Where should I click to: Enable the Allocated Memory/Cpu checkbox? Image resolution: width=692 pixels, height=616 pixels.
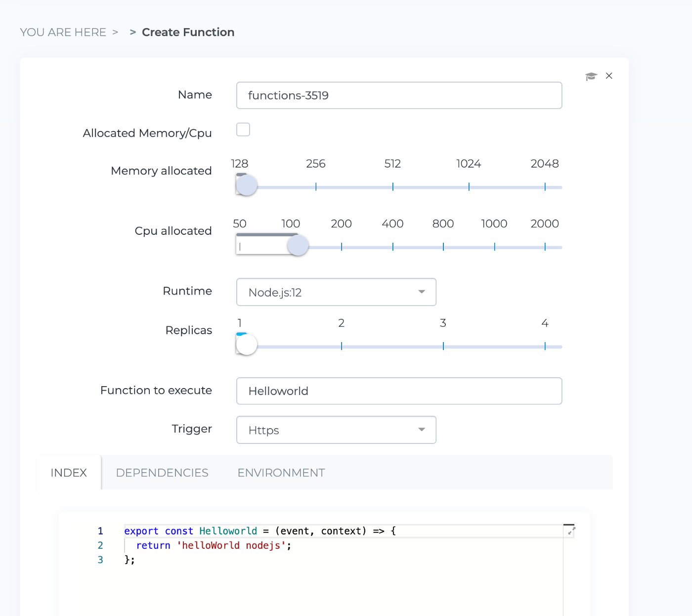243,130
